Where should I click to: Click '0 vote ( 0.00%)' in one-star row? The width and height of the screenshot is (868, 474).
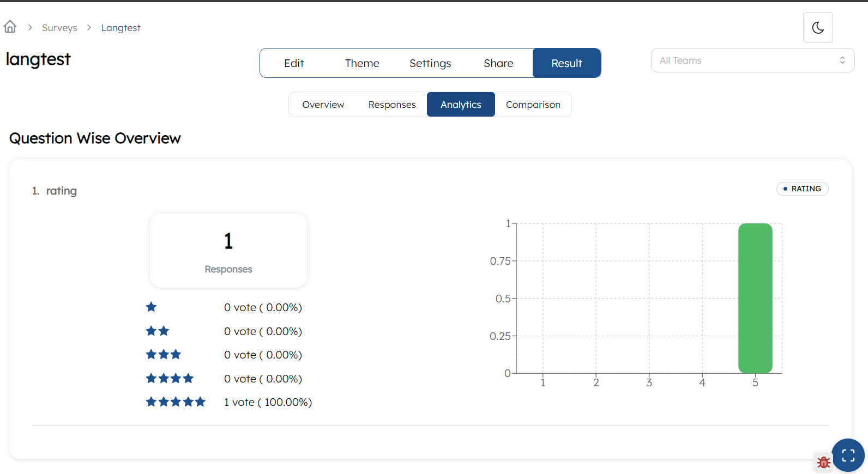pyautogui.click(x=263, y=307)
